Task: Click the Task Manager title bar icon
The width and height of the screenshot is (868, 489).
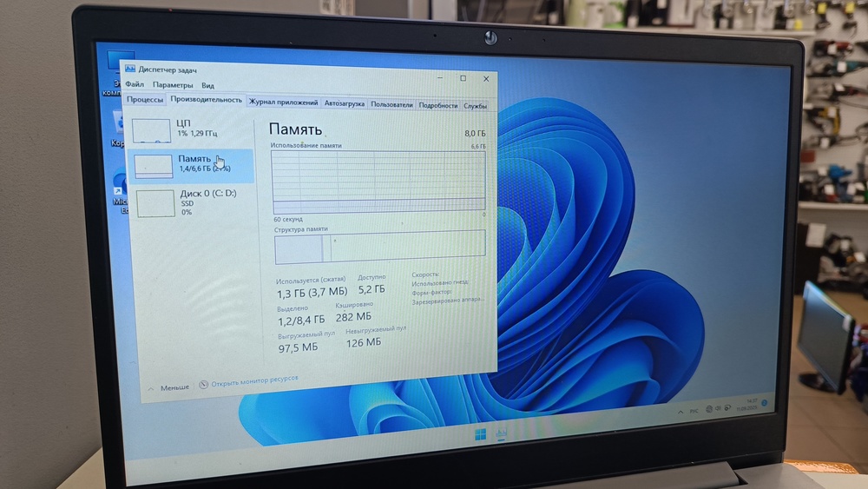Action: pos(130,69)
